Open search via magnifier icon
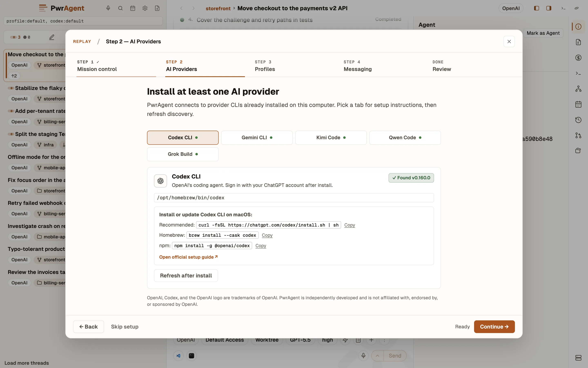The width and height of the screenshot is (588, 368). click(120, 8)
